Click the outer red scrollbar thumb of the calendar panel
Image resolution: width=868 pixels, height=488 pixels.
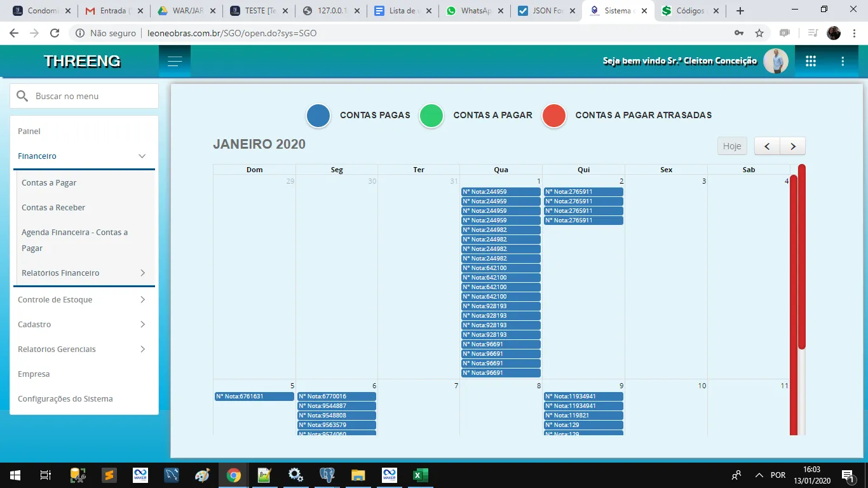coord(802,257)
